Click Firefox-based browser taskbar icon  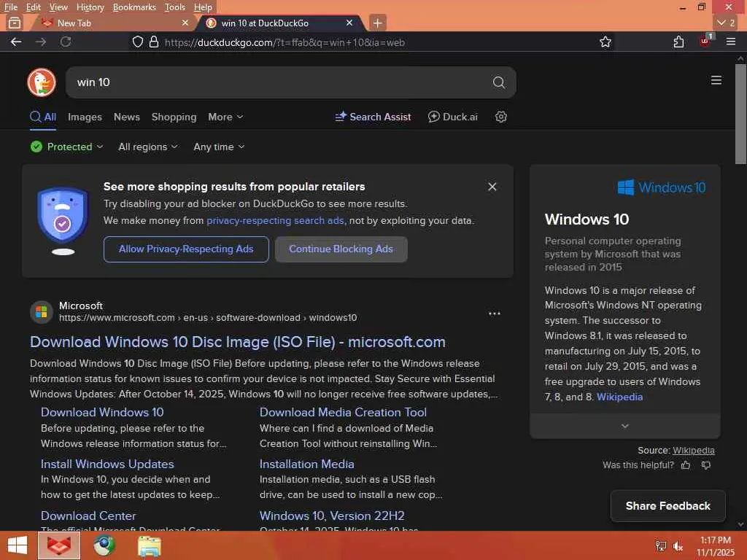point(59,545)
